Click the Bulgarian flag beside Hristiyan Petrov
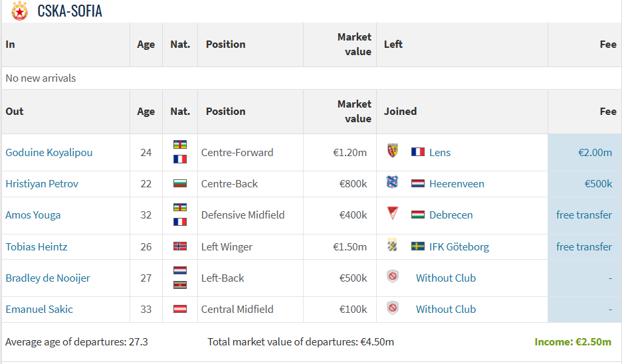The height and width of the screenshot is (364, 622). (x=180, y=183)
